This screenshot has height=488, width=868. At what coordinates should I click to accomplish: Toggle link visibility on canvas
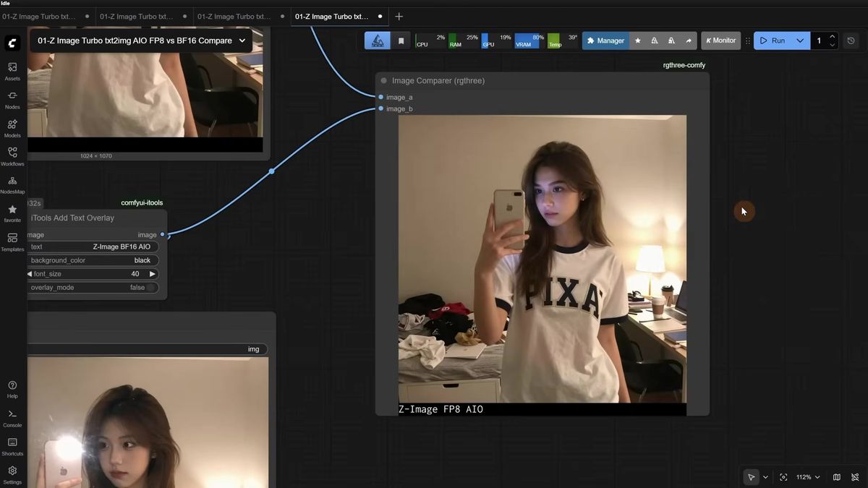point(854,477)
